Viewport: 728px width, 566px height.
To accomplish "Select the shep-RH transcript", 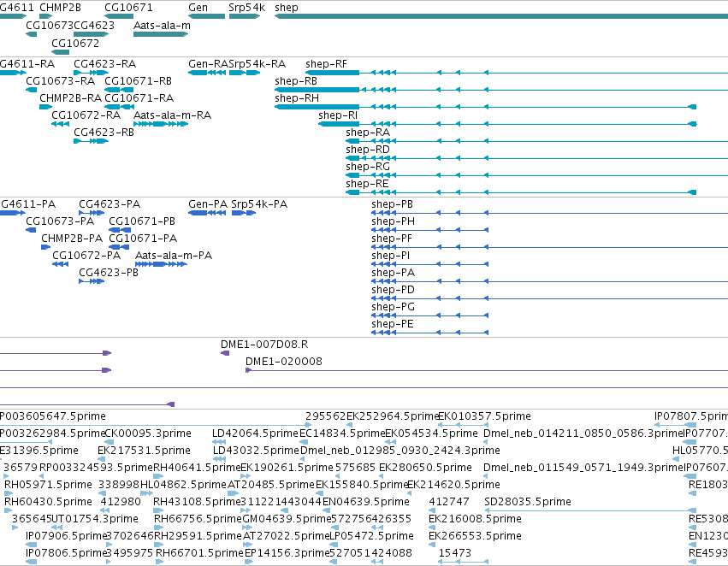I will [485, 107].
